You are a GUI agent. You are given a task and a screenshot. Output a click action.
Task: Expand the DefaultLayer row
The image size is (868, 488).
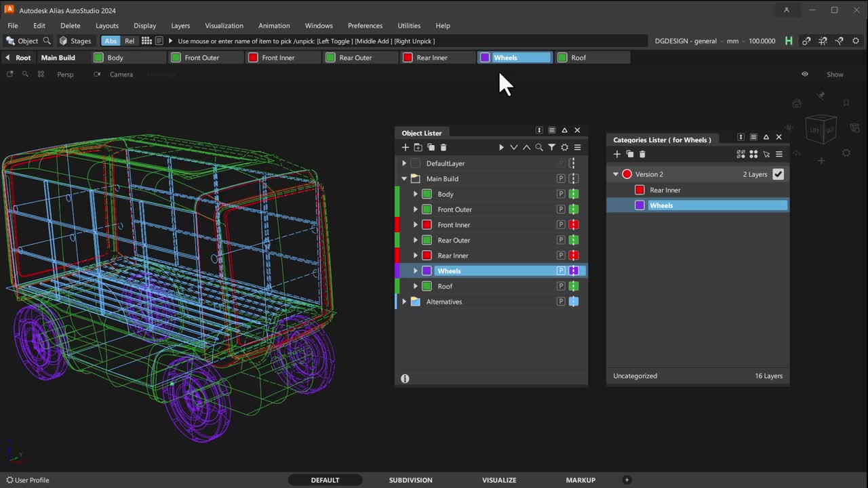pos(404,163)
